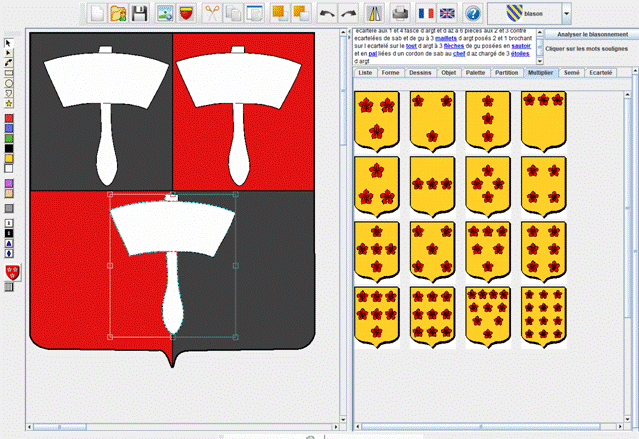Screen dimensions: 639x439
Task: Open the blason dropdown arrow
Action: pyautogui.click(x=567, y=14)
